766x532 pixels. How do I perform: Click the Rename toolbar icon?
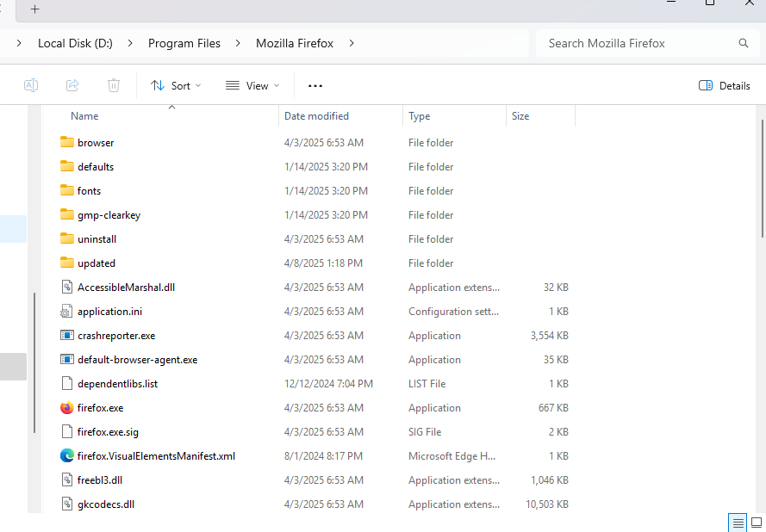pyautogui.click(x=31, y=85)
